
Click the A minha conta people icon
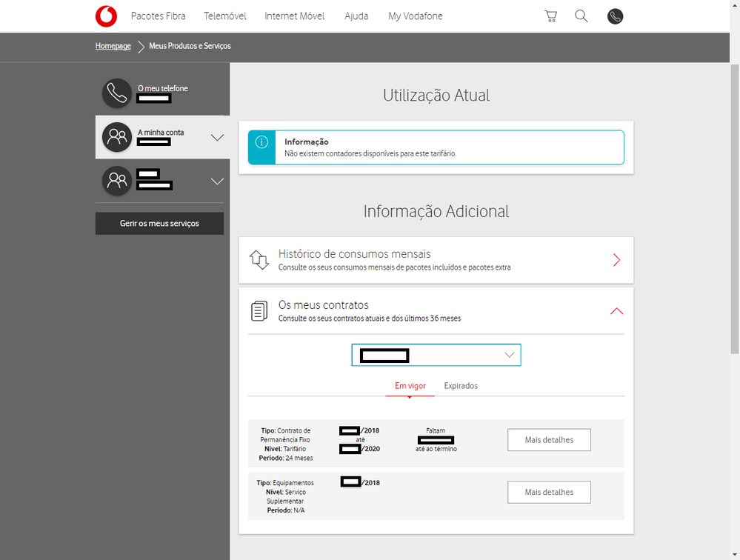tap(116, 137)
